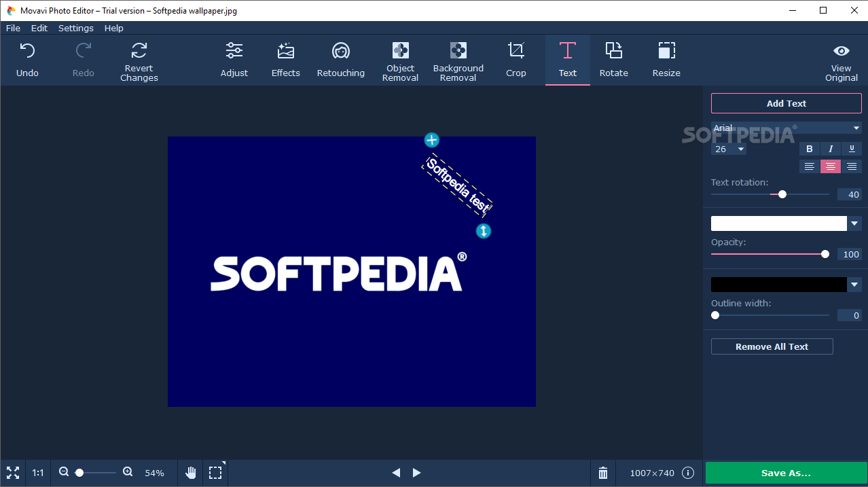
Task: Click the outline width value field
Action: pos(850,315)
